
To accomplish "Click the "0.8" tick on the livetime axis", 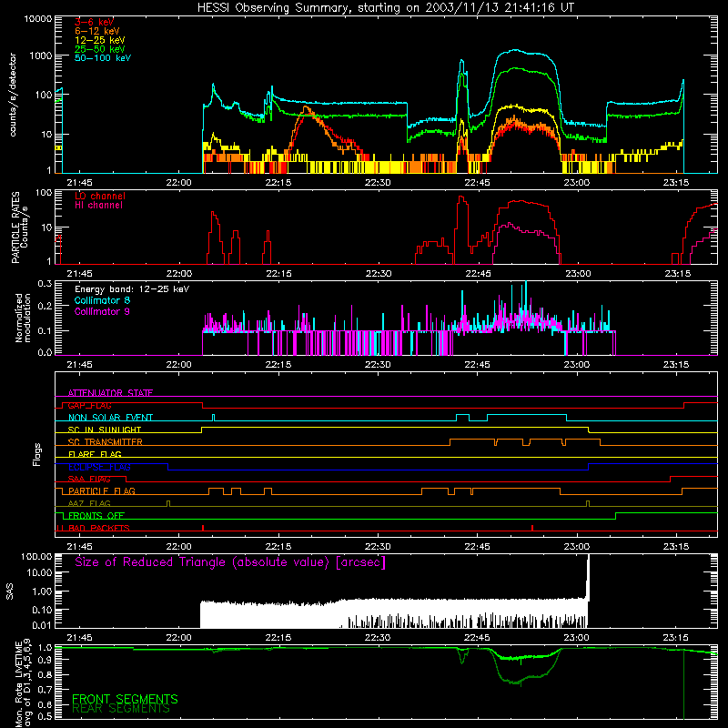I will click(x=45, y=674).
